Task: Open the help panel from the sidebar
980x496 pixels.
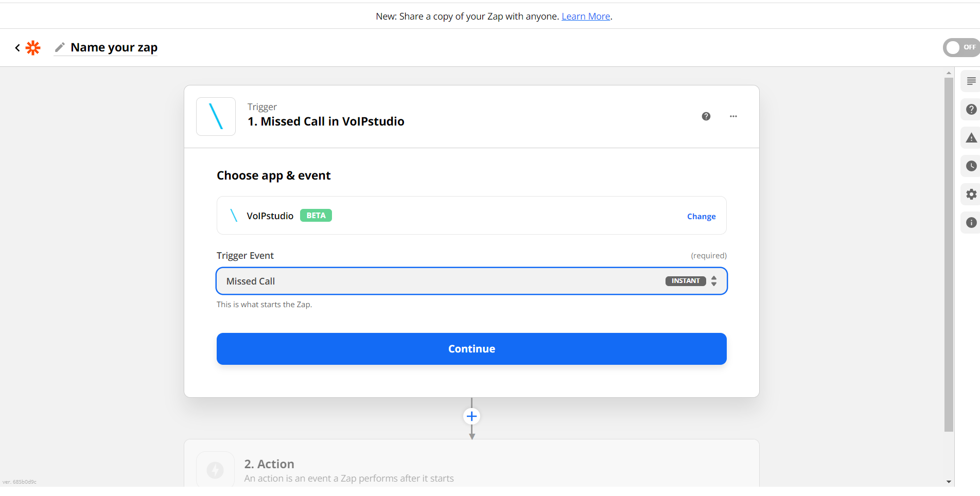Action: tap(972, 109)
